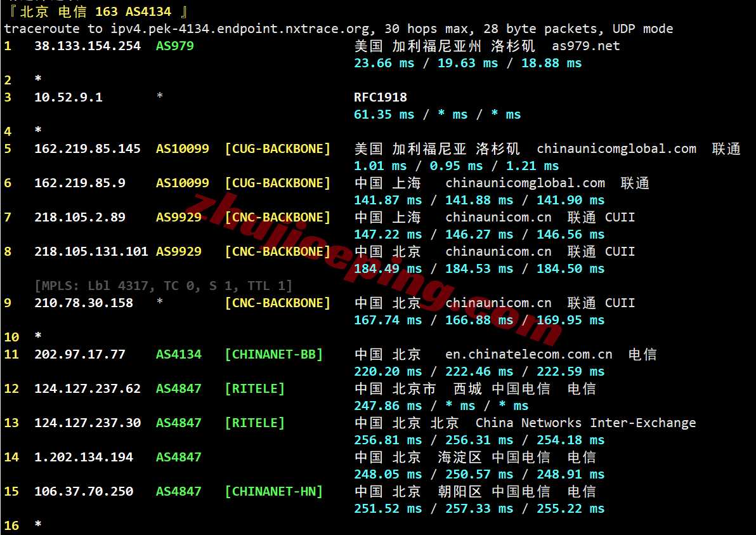Select the AS4134 label on hop 11
The width and height of the screenshot is (756, 535).
tap(178, 354)
